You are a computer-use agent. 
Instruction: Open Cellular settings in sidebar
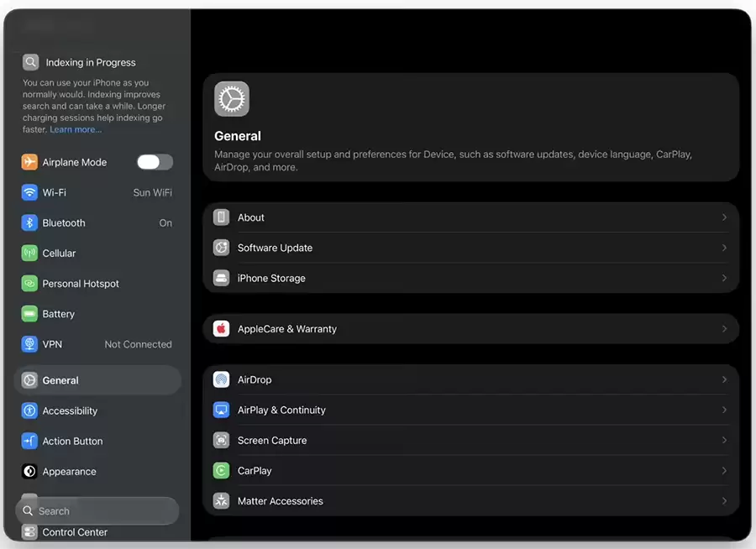click(97, 253)
